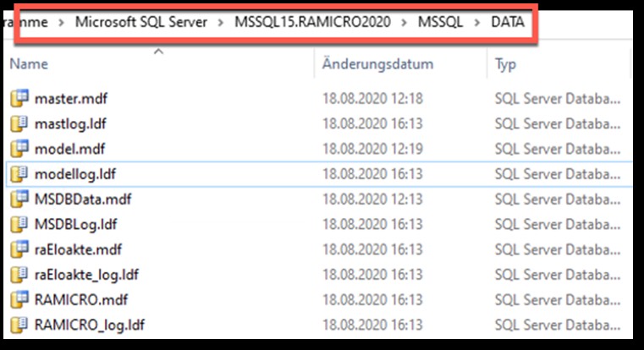
Task: Select the file name RAMICRO_log.ldf
Action: [x=89, y=325]
